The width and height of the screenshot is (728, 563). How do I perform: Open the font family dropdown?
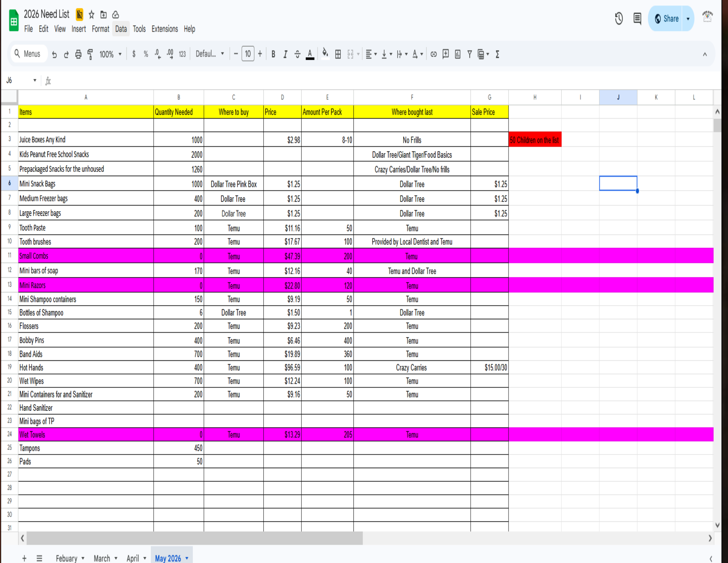point(210,54)
